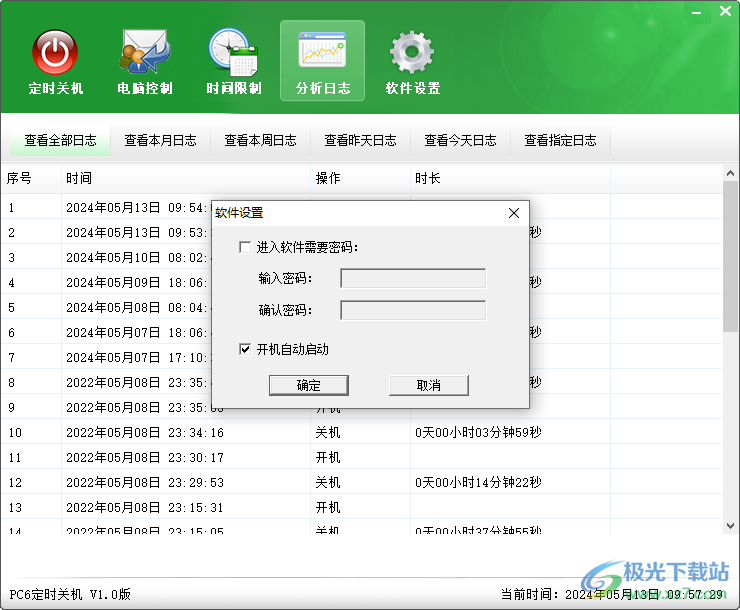Screen dimensions: 740x610
Task: Click the vertical scrollbar thumb
Action: click(x=730, y=256)
